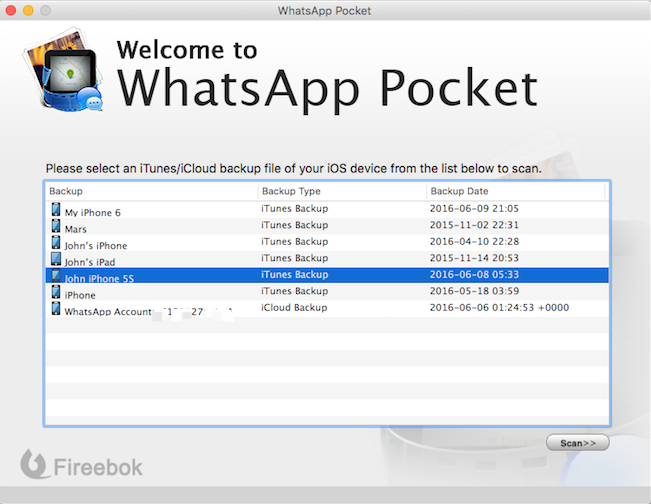Click device icon beside Mars backup
The image size is (651, 504).
coord(56,226)
